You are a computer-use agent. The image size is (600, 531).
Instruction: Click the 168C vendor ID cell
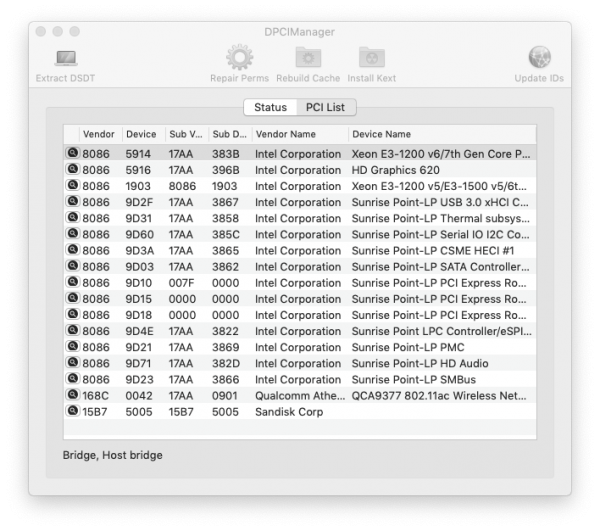pyautogui.click(x=96, y=396)
